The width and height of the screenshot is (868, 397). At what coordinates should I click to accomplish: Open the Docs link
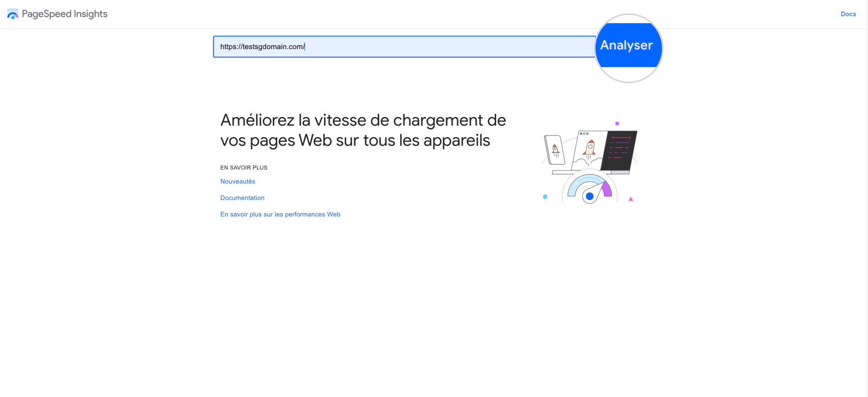pyautogui.click(x=848, y=14)
